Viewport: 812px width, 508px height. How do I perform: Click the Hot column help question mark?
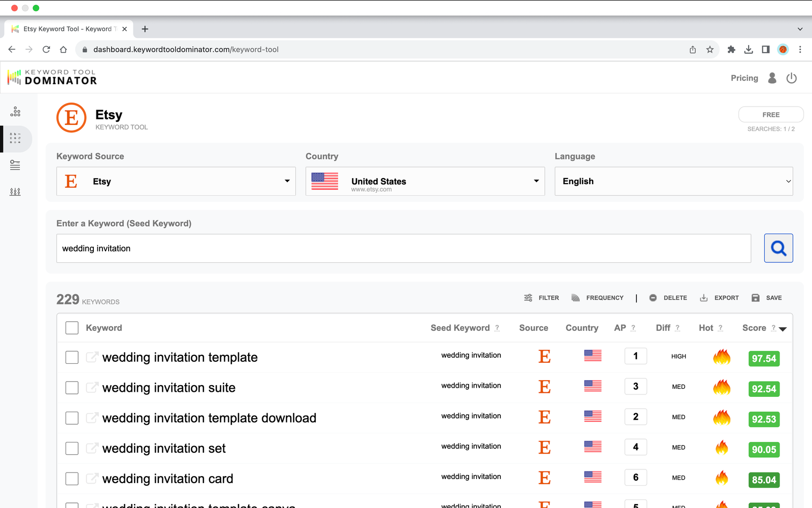[x=720, y=328]
